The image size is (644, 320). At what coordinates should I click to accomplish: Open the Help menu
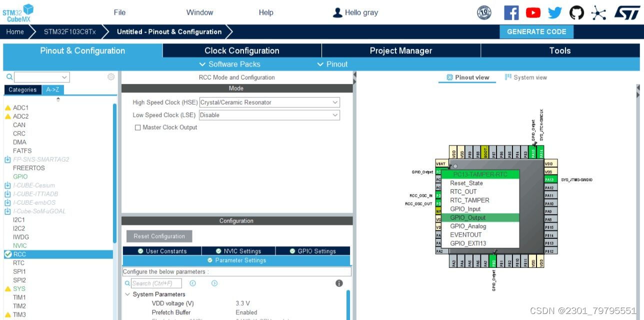point(266,13)
